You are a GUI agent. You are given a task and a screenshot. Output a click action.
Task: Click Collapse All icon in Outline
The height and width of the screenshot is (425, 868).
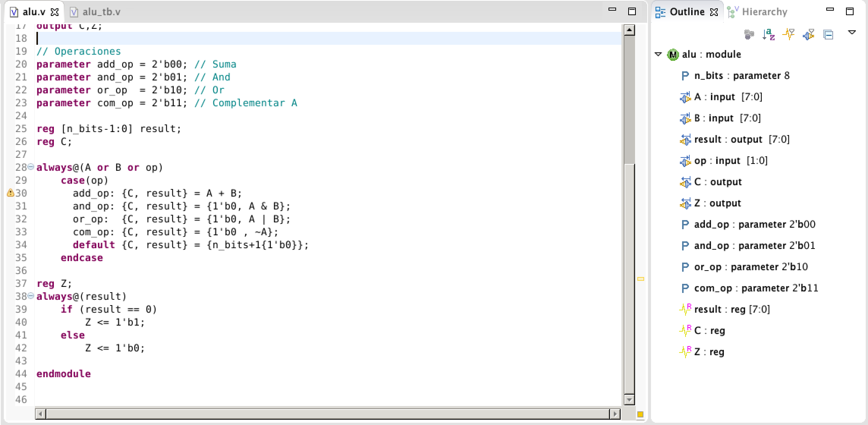(x=828, y=35)
